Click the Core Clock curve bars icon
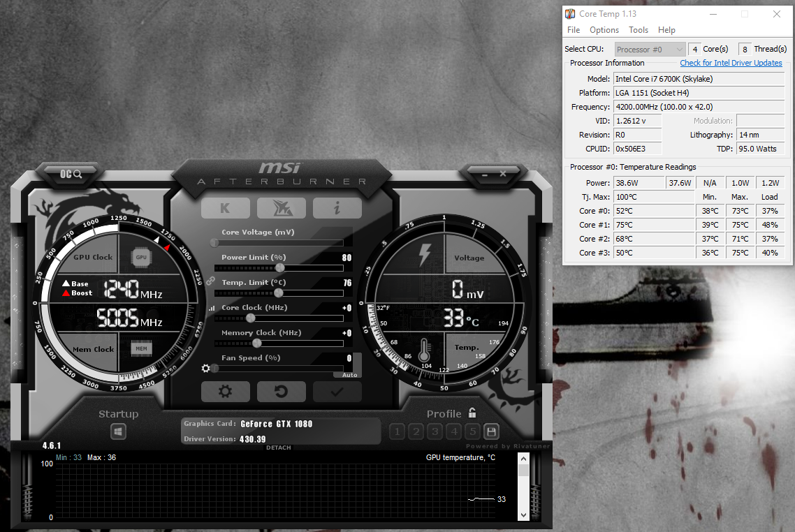Viewport: 795px width, 532px height. (x=212, y=308)
